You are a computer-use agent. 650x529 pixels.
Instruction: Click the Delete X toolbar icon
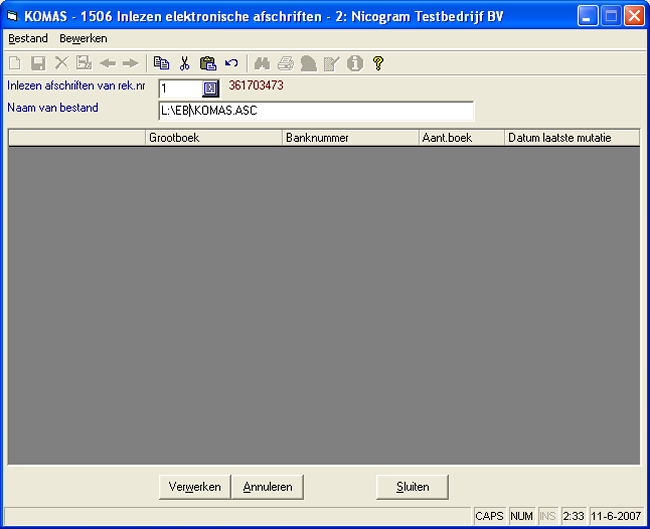(x=61, y=63)
